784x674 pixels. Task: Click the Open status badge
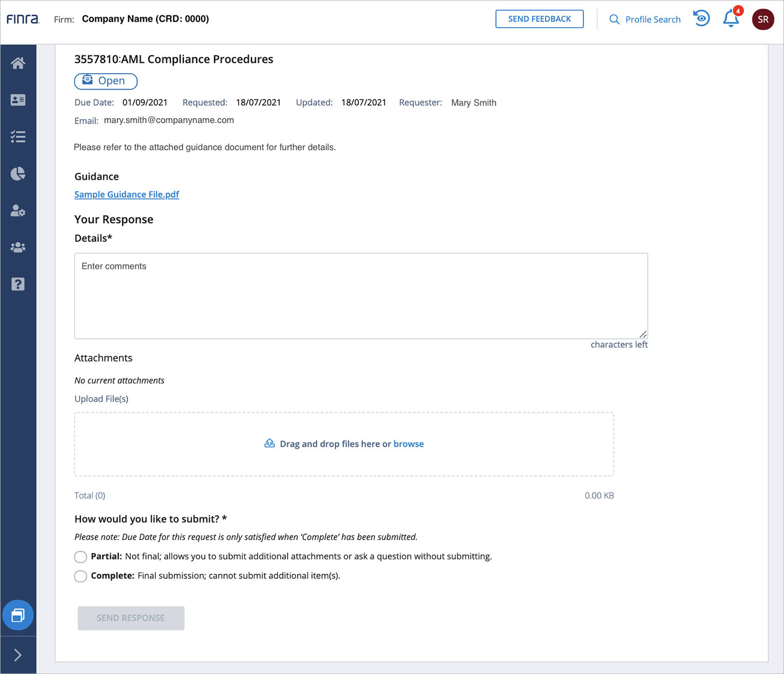(106, 81)
